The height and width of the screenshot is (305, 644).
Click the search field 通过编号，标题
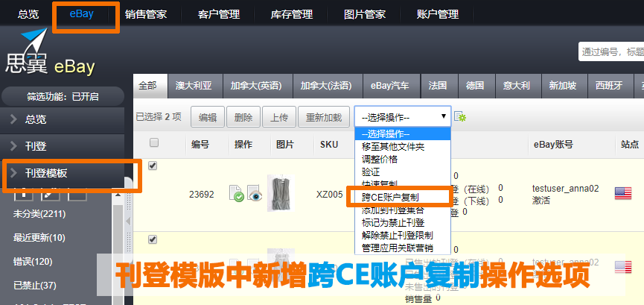click(x=611, y=52)
